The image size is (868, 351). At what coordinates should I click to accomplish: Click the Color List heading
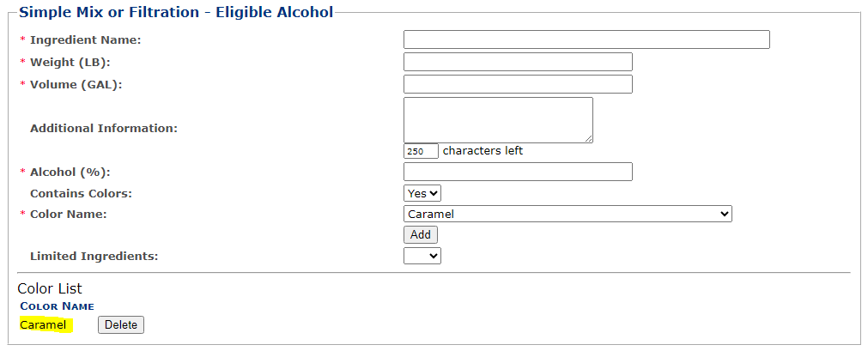(50, 288)
